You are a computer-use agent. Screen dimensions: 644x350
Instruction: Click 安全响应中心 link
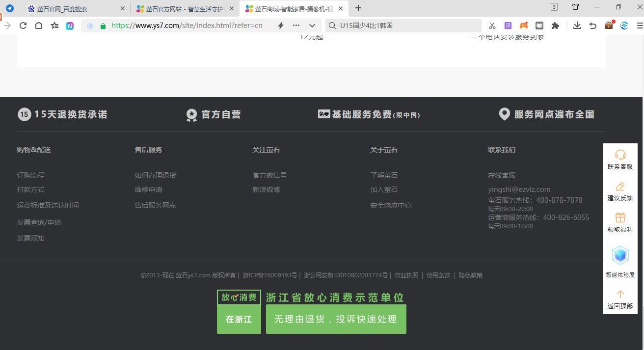pos(391,205)
